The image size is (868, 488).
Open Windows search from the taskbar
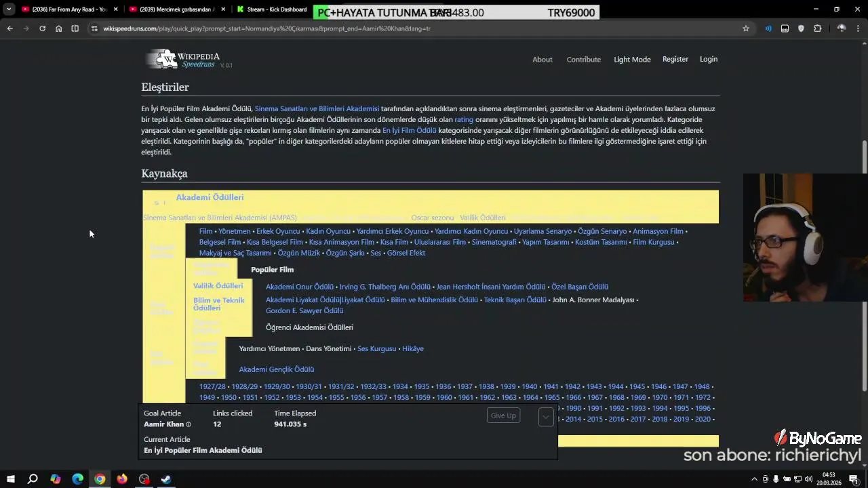point(33,479)
